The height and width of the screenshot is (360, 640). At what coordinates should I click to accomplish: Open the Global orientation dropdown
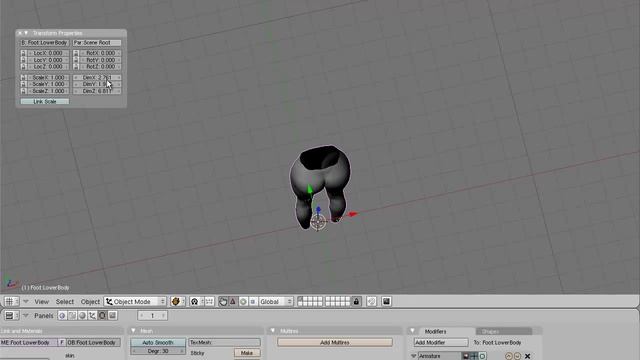[x=276, y=302]
